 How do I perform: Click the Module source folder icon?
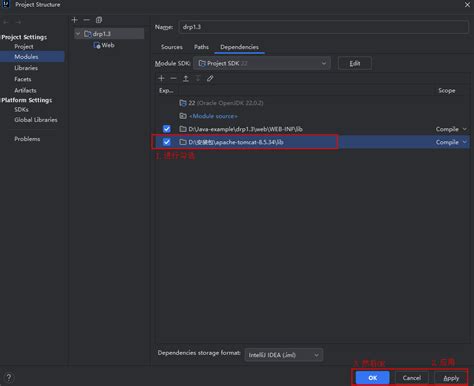tap(183, 116)
